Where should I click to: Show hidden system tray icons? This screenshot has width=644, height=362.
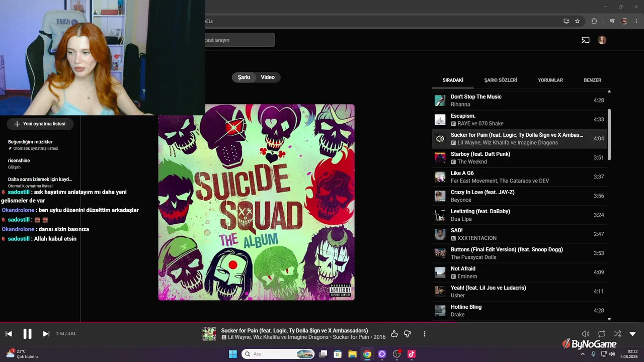[583, 354]
